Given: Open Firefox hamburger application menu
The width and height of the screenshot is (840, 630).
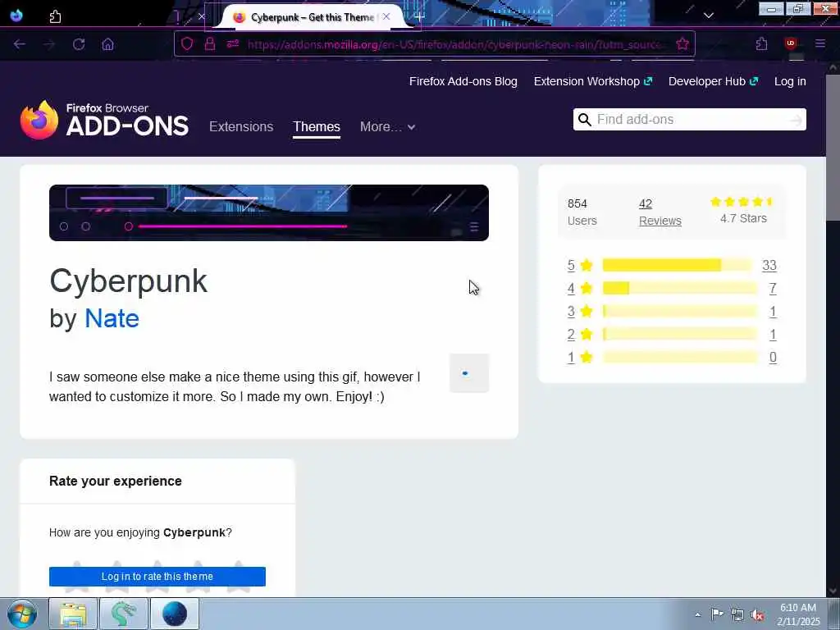Looking at the screenshot, I should coord(819,44).
